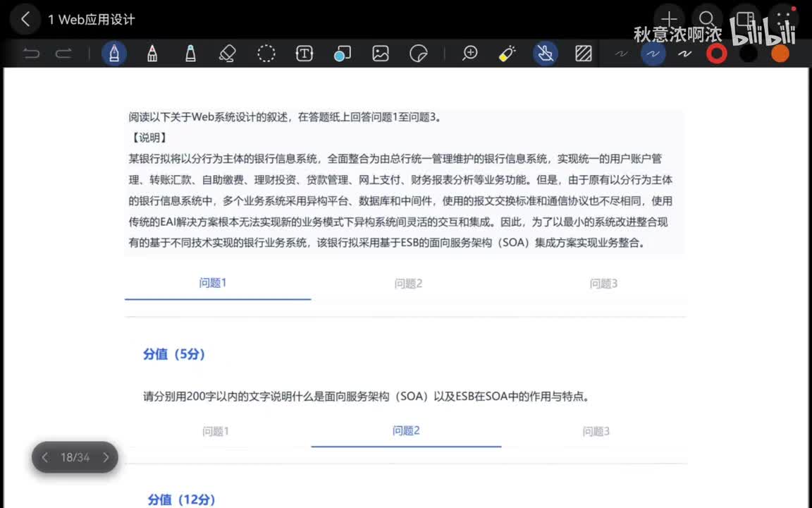Select the highlighter tool
Viewport: 812px width, 508px height.
click(190, 54)
